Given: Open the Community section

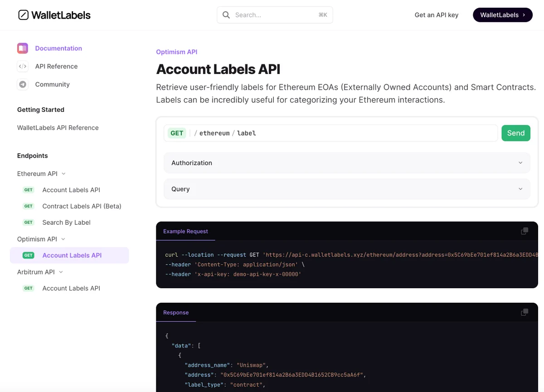Looking at the screenshot, I should click(52, 84).
